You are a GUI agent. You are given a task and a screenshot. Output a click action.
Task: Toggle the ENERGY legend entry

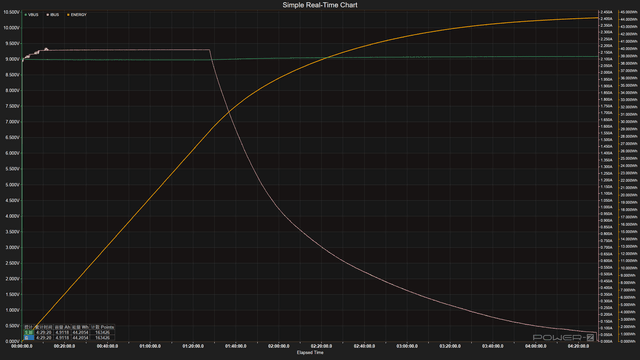pos(77,15)
